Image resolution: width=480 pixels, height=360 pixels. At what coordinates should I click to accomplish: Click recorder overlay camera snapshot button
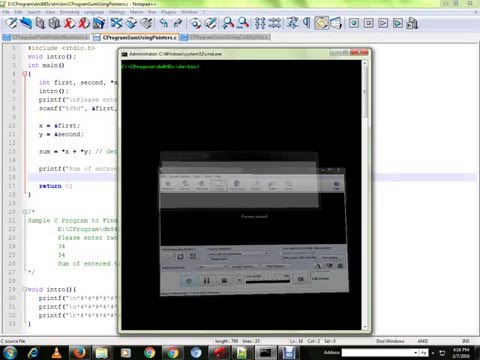click(x=300, y=279)
